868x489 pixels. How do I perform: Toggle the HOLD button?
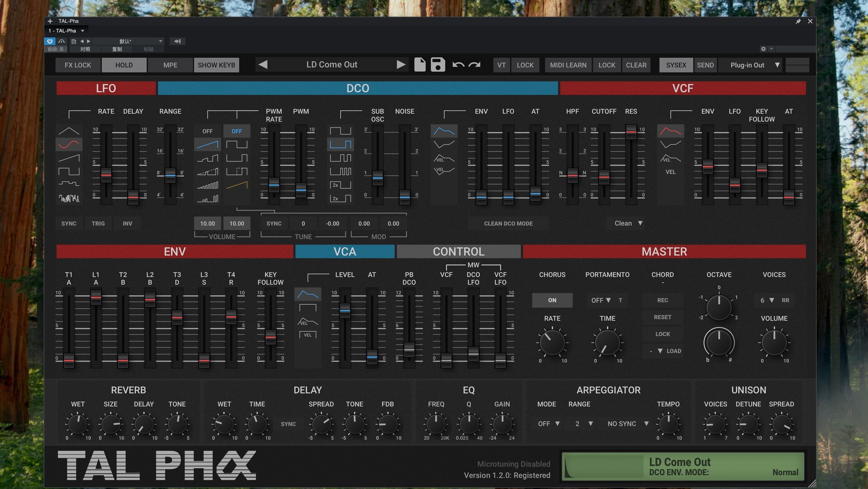pyautogui.click(x=124, y=65)
